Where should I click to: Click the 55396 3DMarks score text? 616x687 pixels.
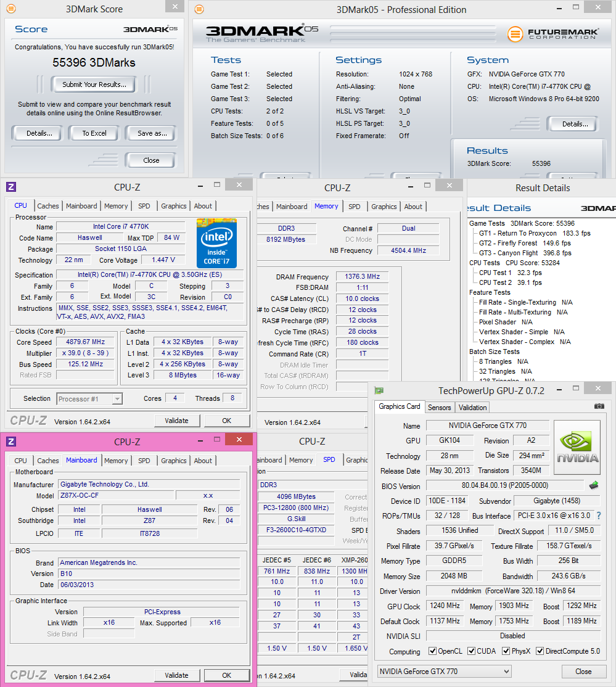point(94,63)
